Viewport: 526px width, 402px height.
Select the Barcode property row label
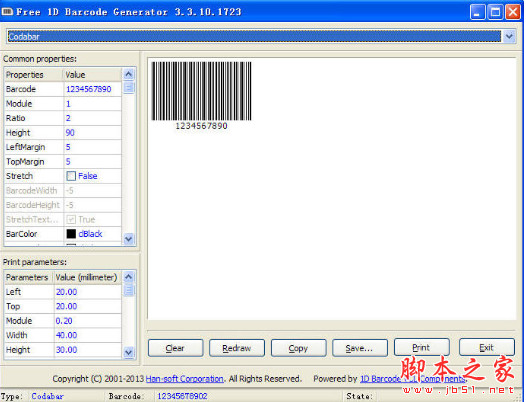point(21,89)
